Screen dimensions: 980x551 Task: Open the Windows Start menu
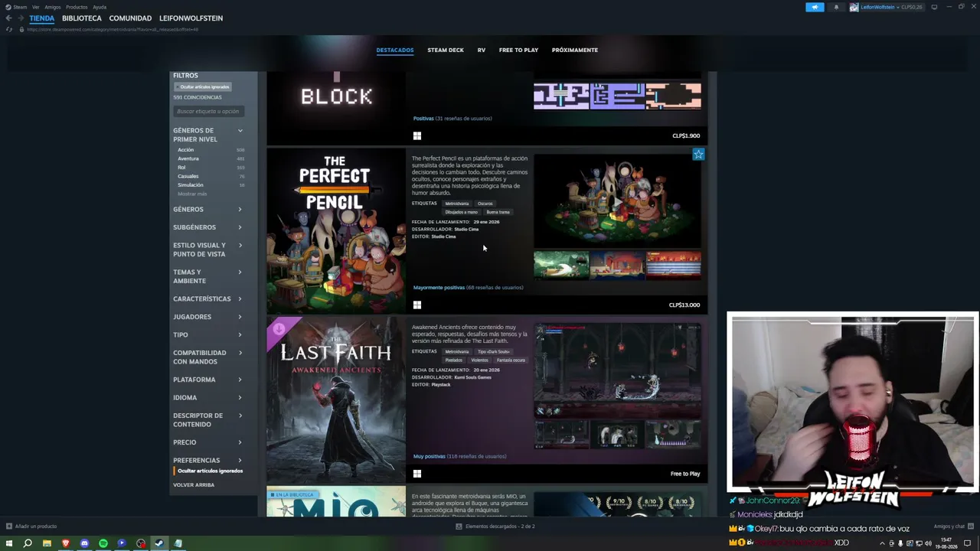9,543
